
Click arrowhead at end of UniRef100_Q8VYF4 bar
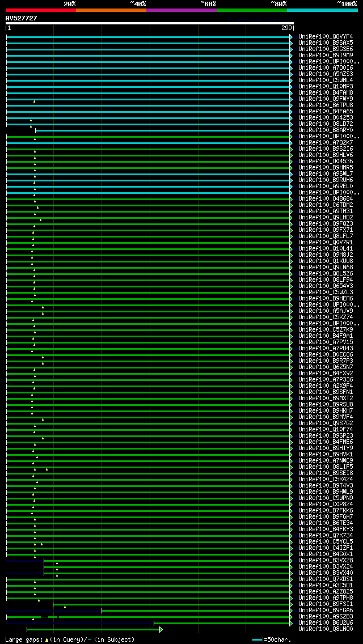point(291,37)
